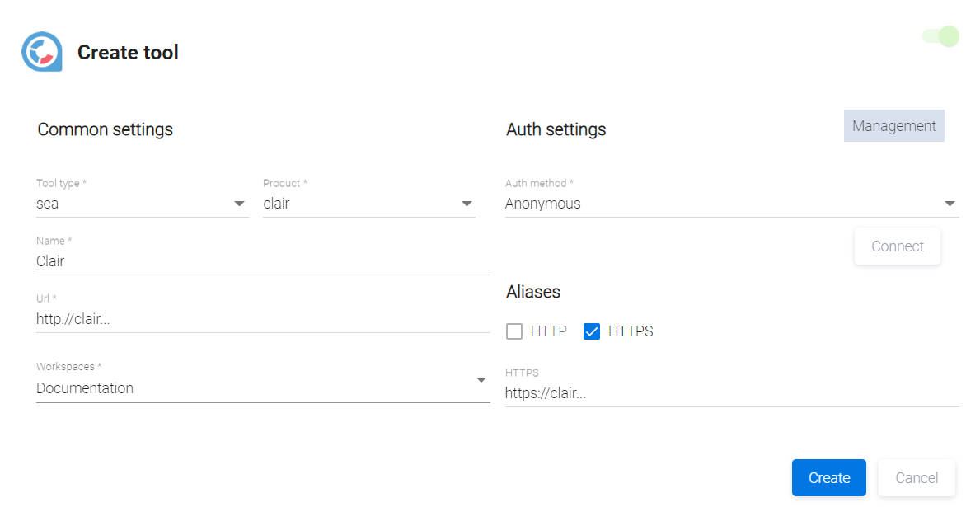Open Auth method dropdown showing Anonymous

pos(717,204)
